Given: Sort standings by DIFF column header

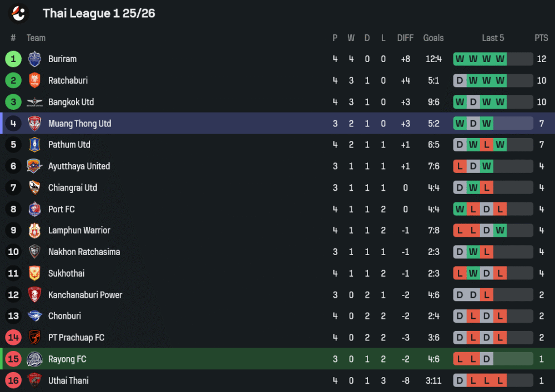Looking at the screenshot, I should pos(405,38).
